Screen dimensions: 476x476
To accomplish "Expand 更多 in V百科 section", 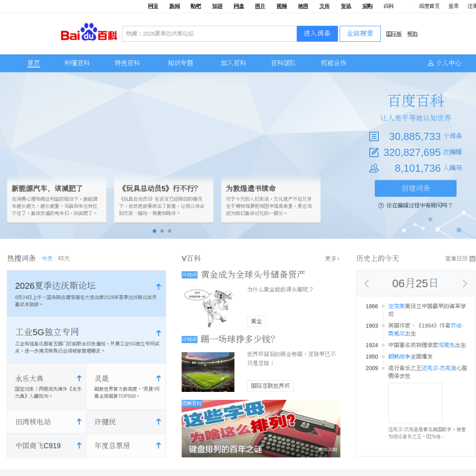I will (332, 259).
